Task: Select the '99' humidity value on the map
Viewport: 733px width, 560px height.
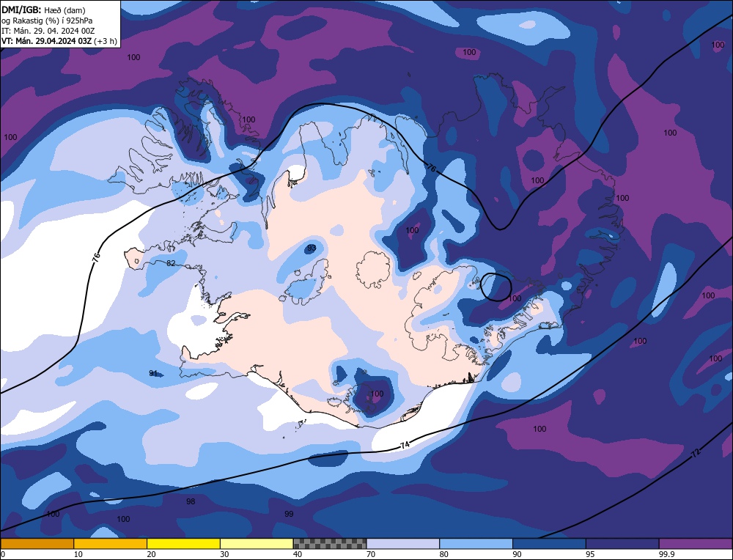Action: (289, 514)
